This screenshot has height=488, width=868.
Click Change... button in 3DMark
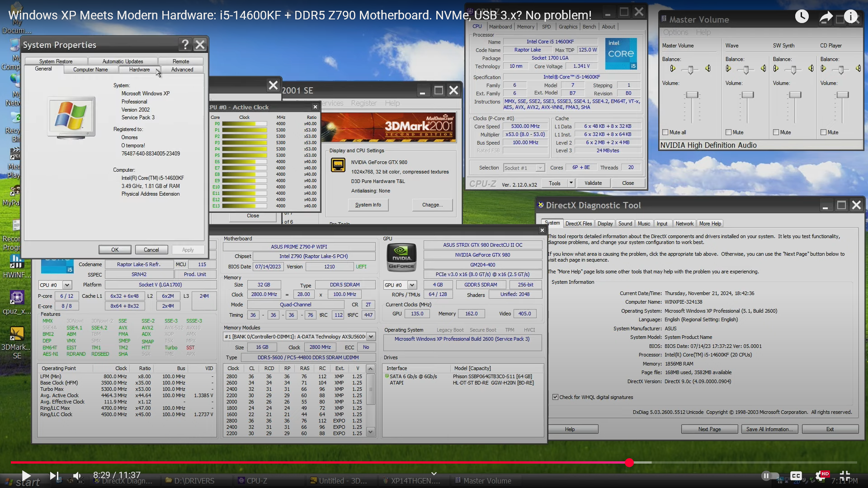(432, 205)
